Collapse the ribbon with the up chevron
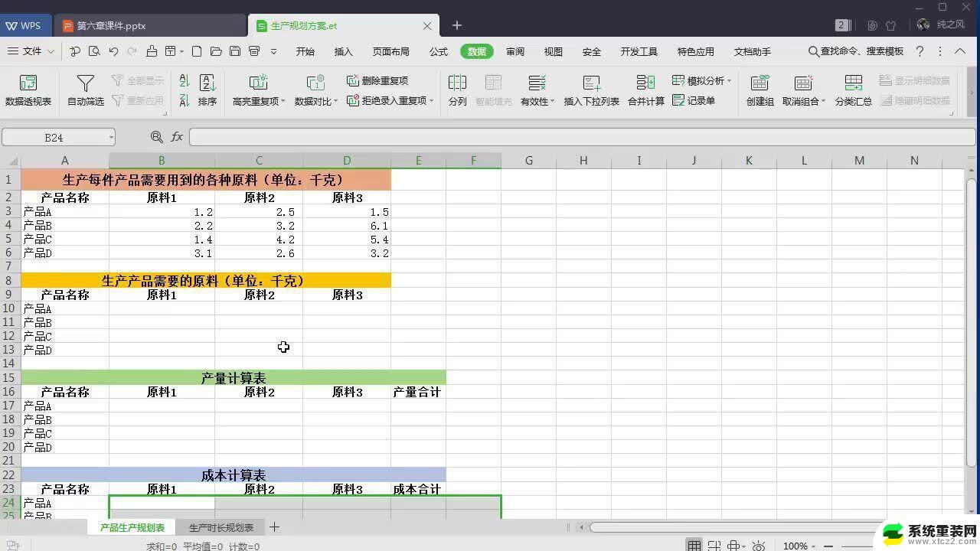 (960, 51)
